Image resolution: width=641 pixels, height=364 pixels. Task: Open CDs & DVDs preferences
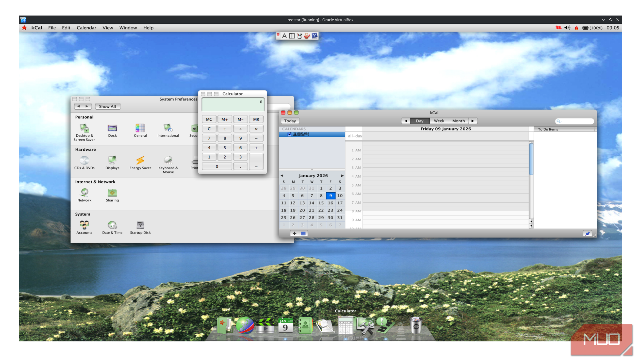click(84, 162)
